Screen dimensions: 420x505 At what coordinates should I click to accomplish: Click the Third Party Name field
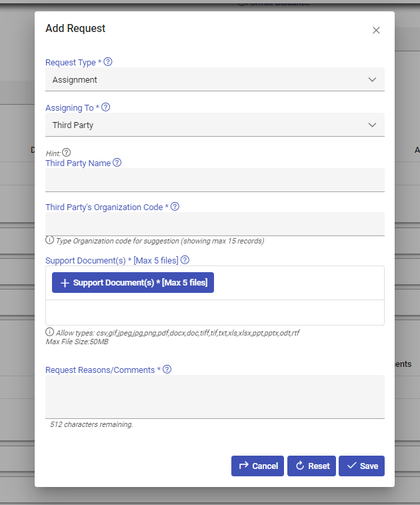pos(215,180)
